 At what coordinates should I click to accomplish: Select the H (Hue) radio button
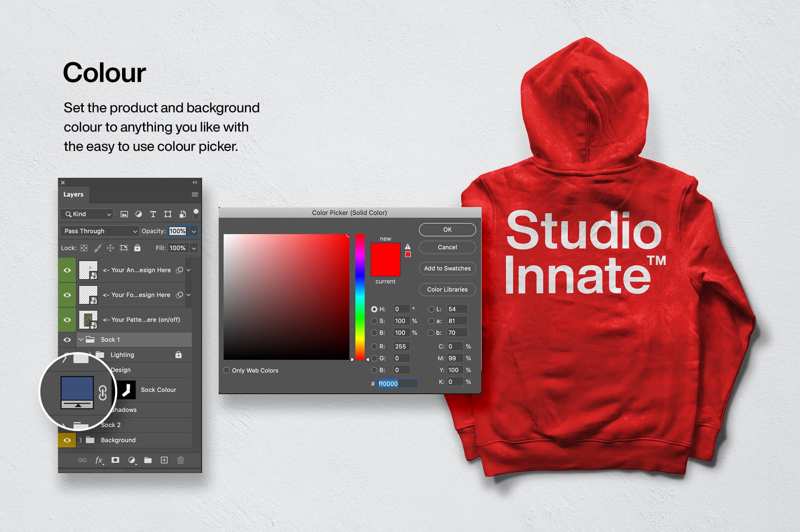click(374, 308)
